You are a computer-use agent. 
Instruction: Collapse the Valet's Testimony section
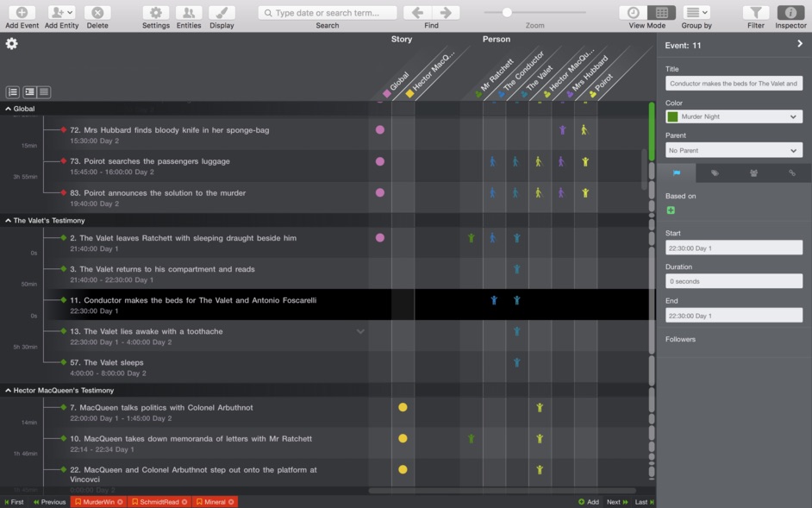click(8, 220)
